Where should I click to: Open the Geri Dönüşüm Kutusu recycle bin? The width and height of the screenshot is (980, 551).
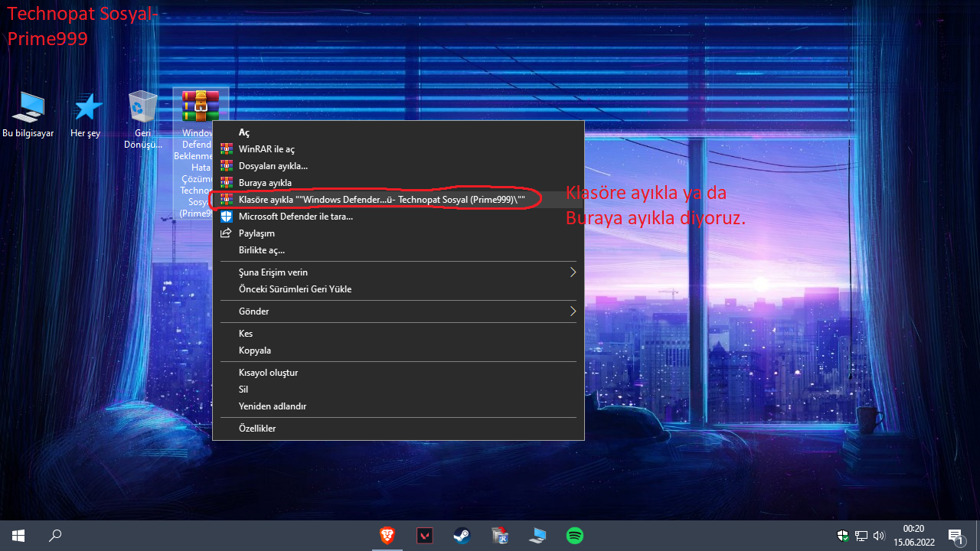click(142, 107)
